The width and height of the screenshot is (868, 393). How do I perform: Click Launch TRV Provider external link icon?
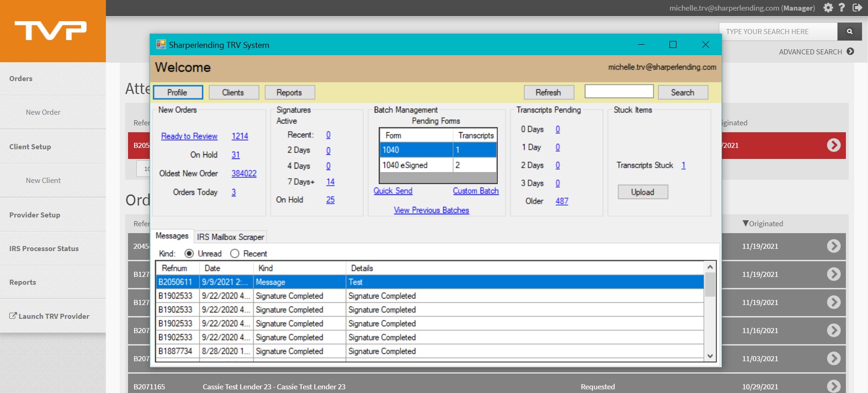click(13, 316)
